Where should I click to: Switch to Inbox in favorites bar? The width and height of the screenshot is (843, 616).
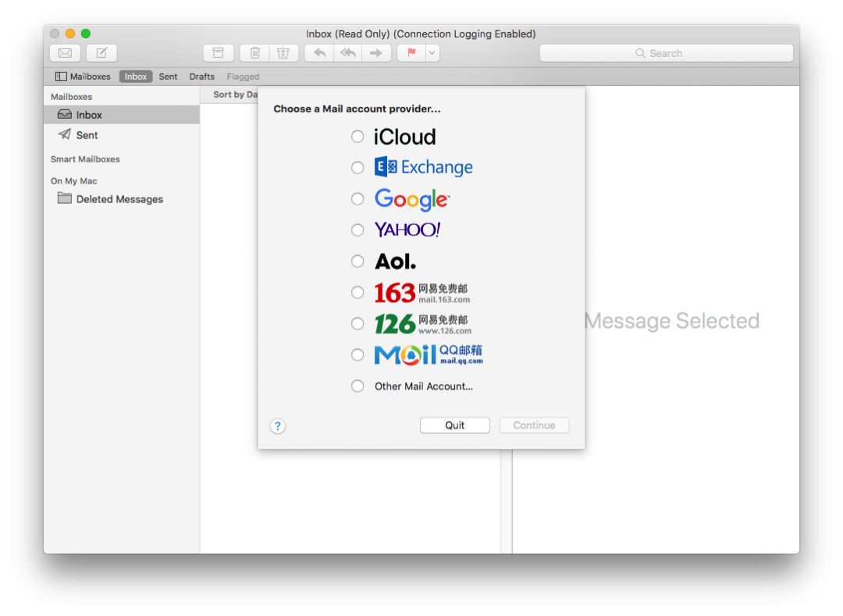[x=136, y=77]
